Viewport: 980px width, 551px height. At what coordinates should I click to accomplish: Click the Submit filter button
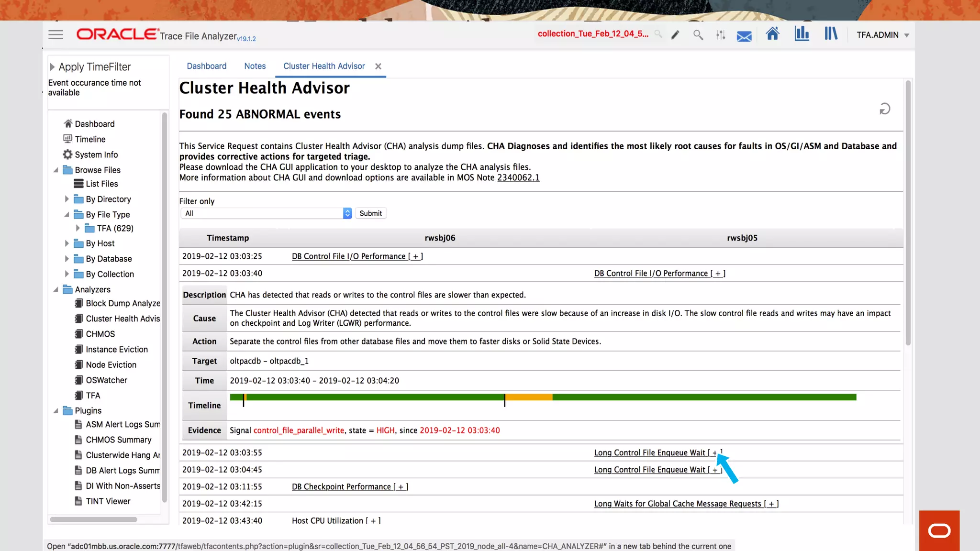[x=371, y=213]
